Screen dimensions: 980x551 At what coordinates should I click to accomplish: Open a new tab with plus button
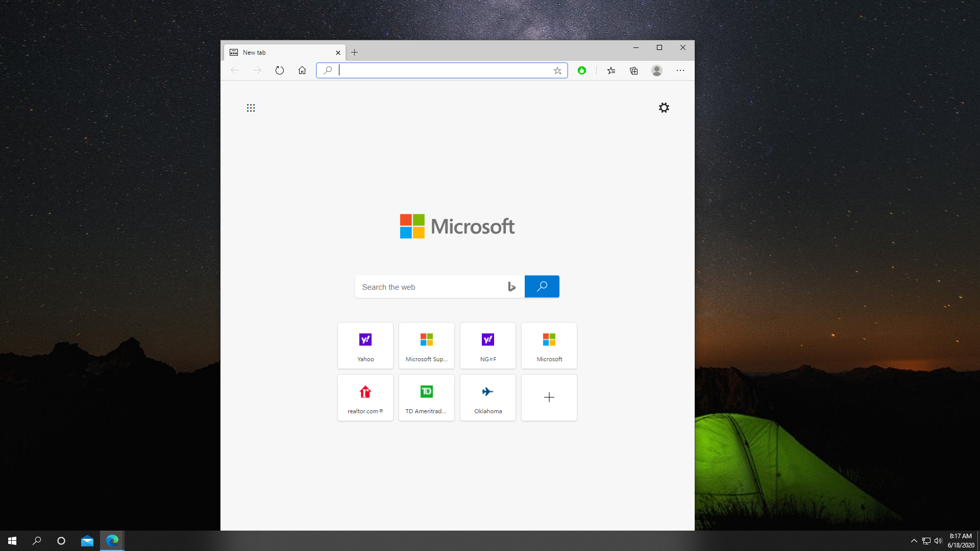(x=355, y=53)
